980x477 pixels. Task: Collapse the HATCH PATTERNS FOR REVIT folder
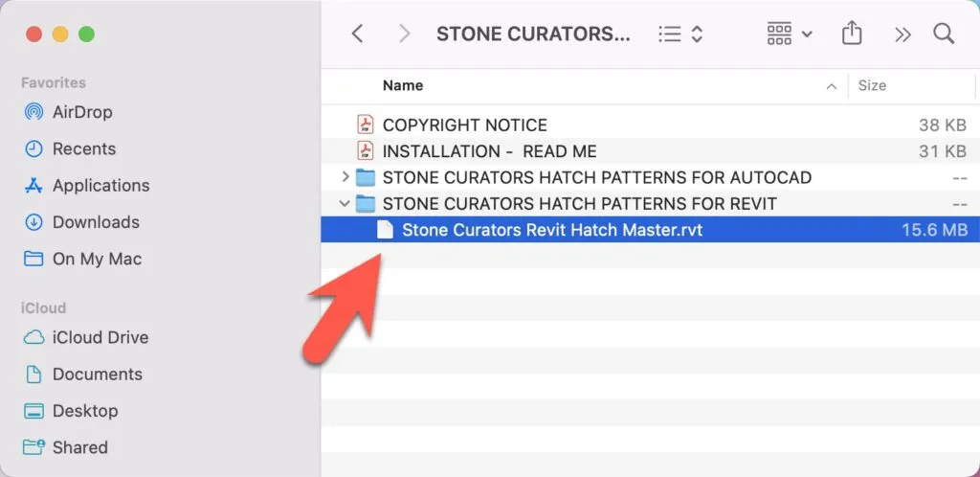click(345, 203)
